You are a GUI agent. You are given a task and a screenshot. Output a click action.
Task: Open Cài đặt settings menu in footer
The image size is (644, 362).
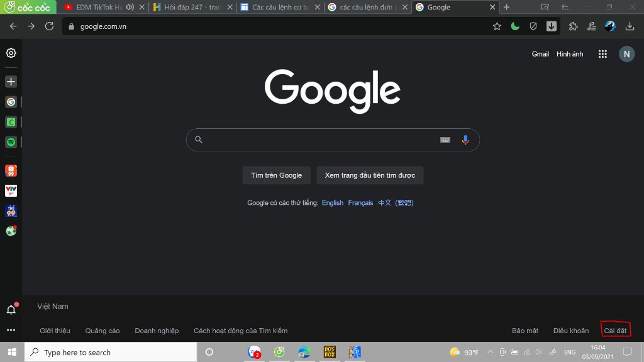click(615, 331)
